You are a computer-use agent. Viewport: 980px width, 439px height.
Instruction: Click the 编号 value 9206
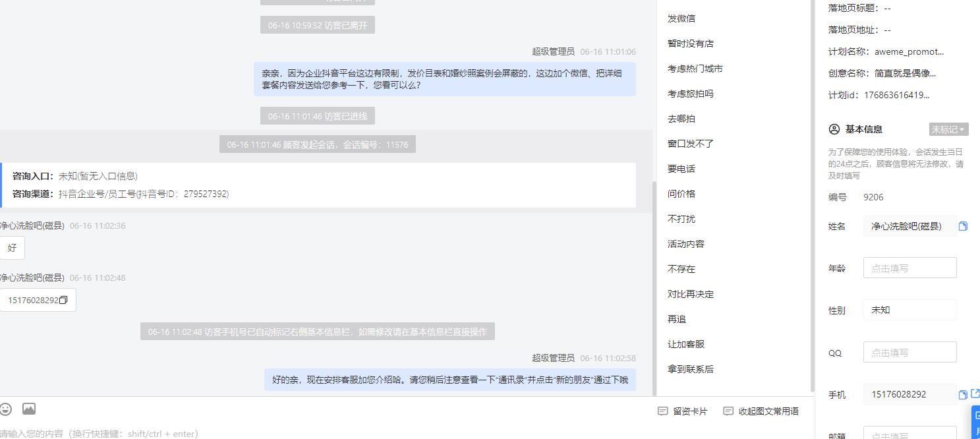873,197
